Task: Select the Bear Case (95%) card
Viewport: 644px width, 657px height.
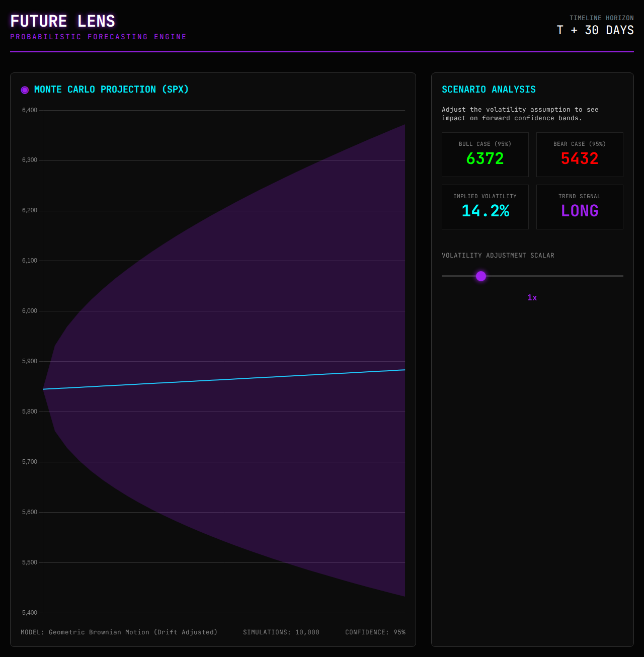Action: tap(580, 154)
